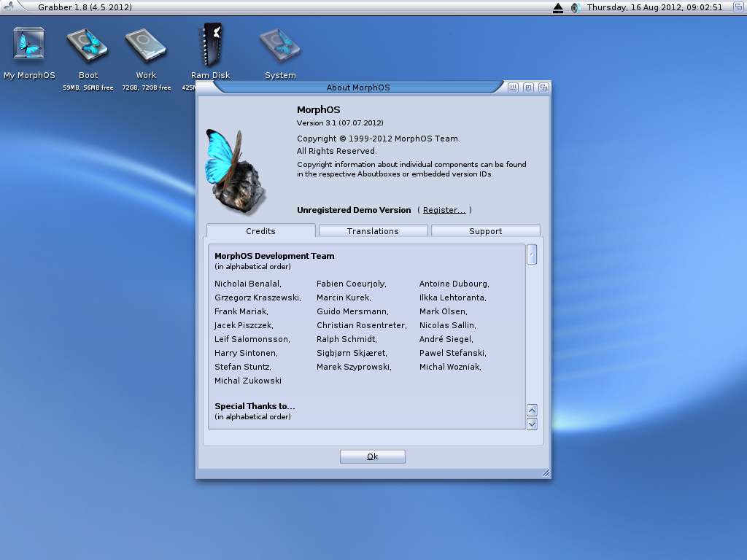This screenshot has height=560, width=747.
Task: Follow the Register... link
Action: 444,210
